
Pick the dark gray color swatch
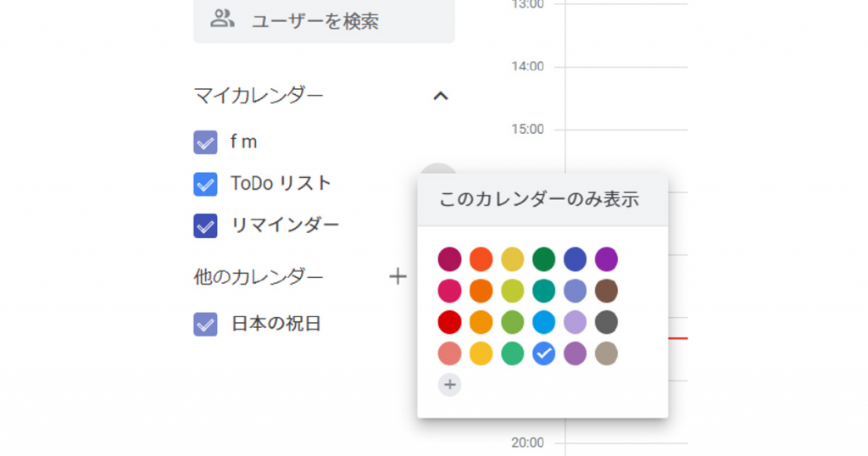[607, 322]
